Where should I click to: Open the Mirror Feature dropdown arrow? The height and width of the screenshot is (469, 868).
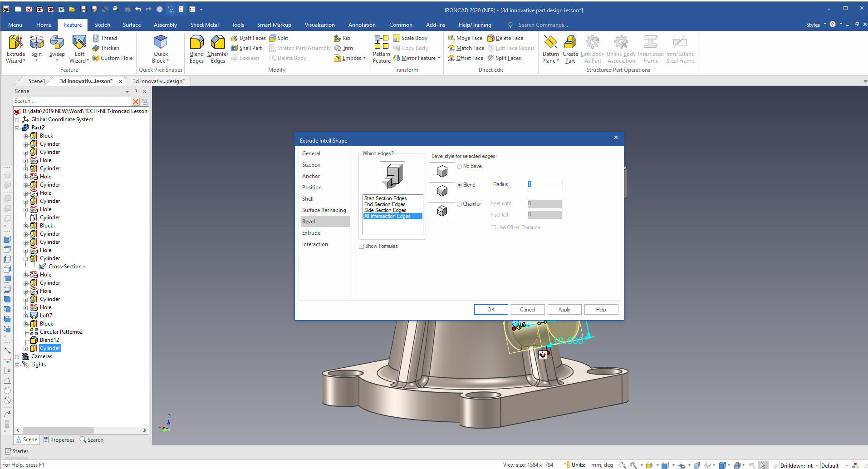(439, 58)
